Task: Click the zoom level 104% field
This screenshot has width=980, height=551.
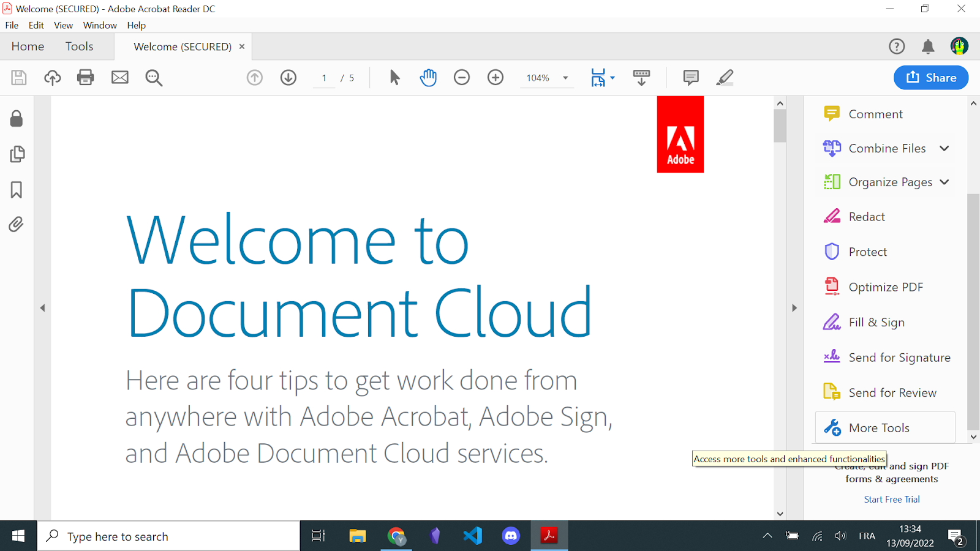Action: [538, 78]
